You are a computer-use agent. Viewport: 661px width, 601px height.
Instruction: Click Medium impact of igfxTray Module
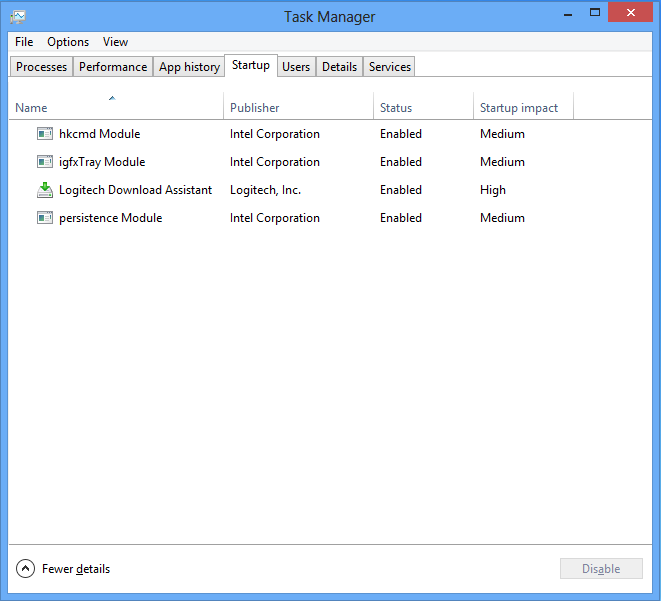[x=502, y=162]
